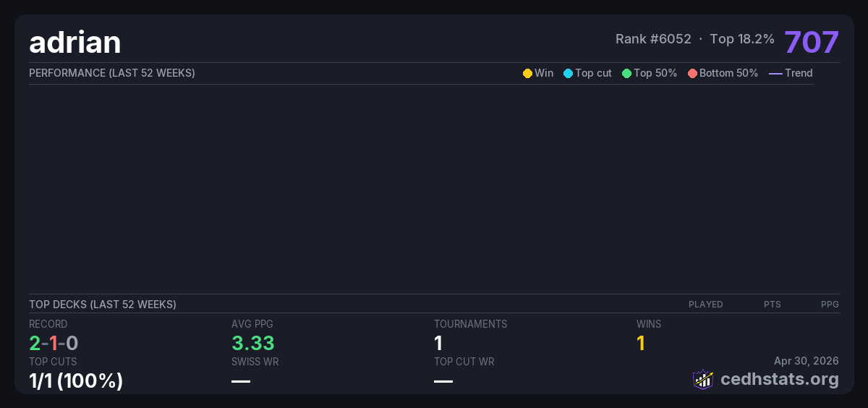Viewport: 868px width, 408px height.
Task: Click the yellow Win legend dot
Action: coord(527,73)
